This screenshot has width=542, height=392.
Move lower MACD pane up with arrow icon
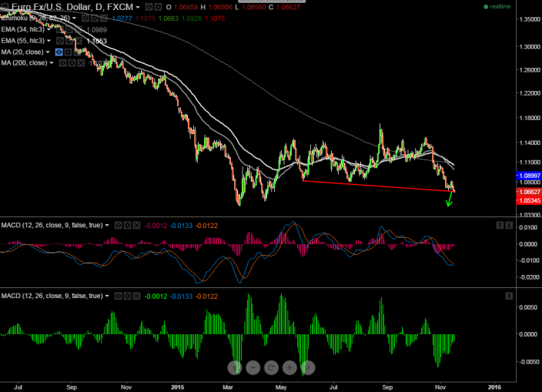pyautogui.click(x=509, y=296)
